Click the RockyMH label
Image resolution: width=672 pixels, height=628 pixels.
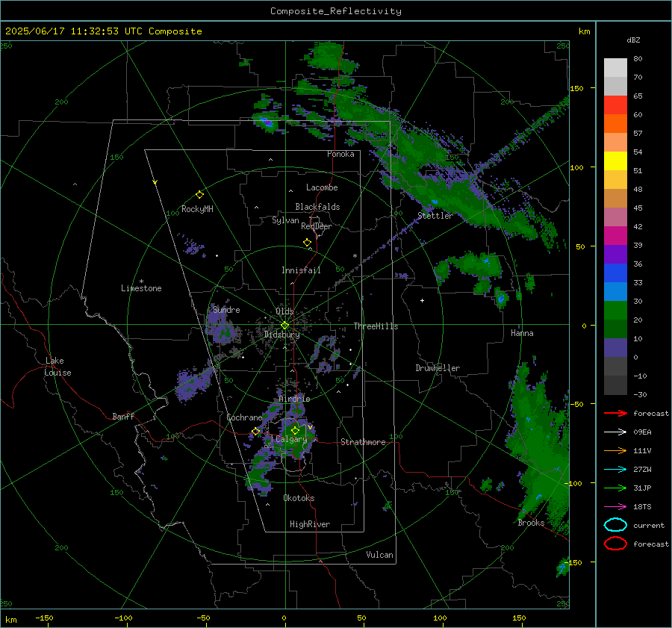[x=197, y=209]
